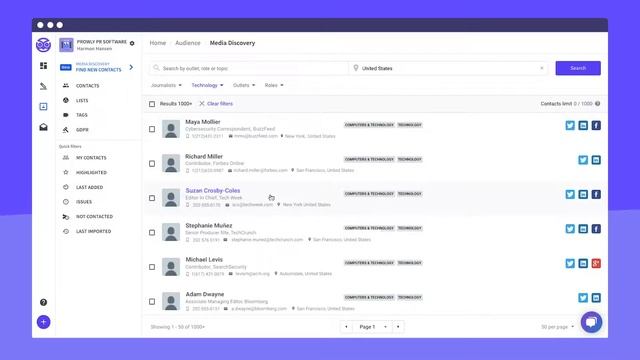
Task: Click Maya Mollier's avatar thumbnail
Action: point(171,129)
